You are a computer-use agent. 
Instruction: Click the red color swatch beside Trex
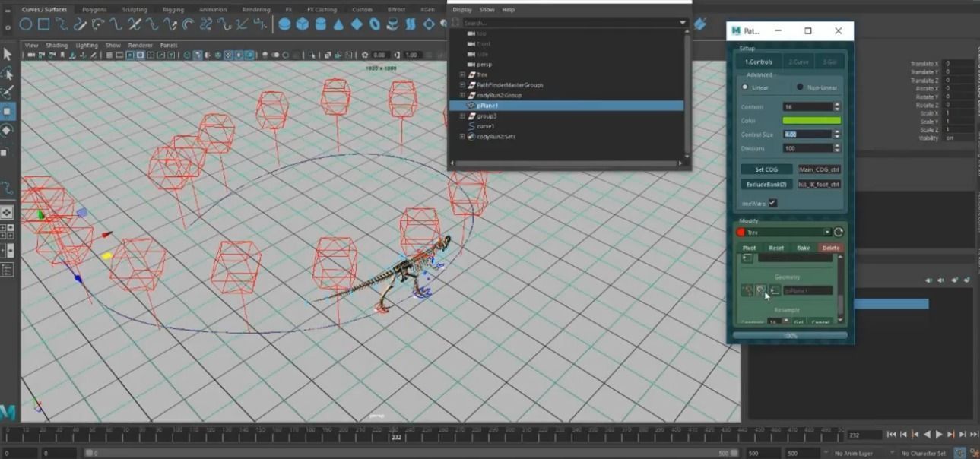[x=741, y=233]
